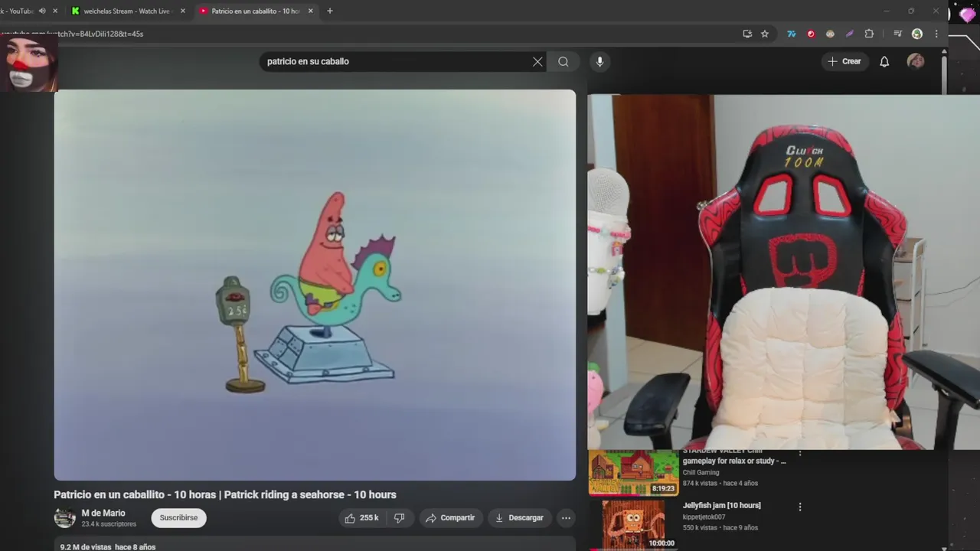Click the 23.4 k suscriptores text
The height and width of the screenshot is (551, 980).
(109, 524)
